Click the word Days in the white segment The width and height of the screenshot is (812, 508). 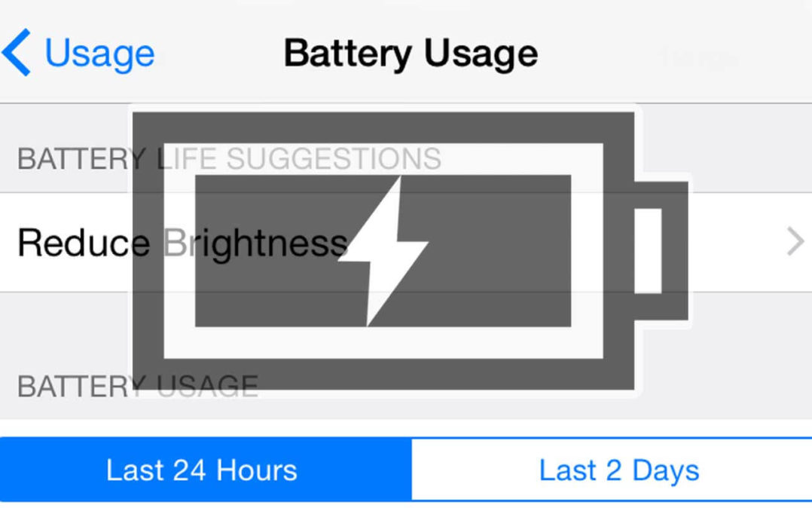666,471
